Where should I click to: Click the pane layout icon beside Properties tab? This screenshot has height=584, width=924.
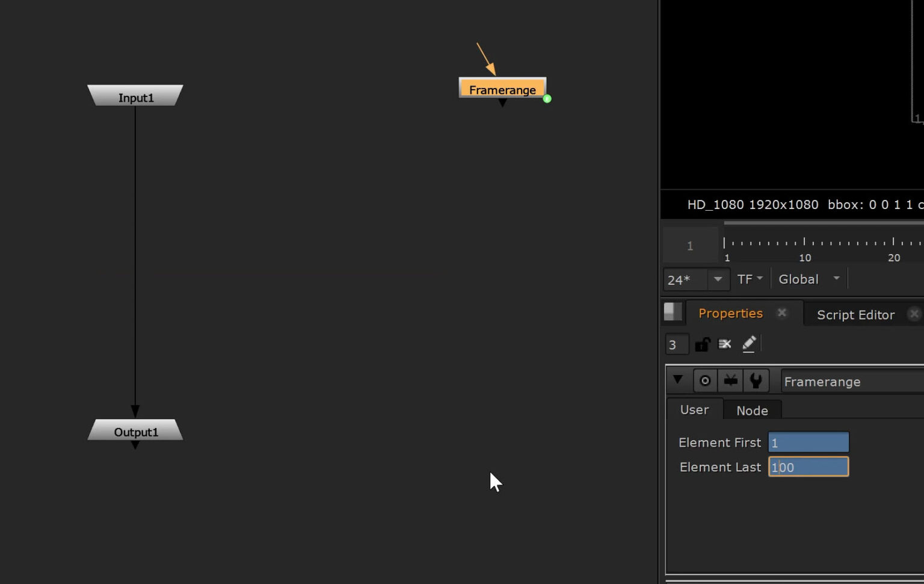pos(673,312)
